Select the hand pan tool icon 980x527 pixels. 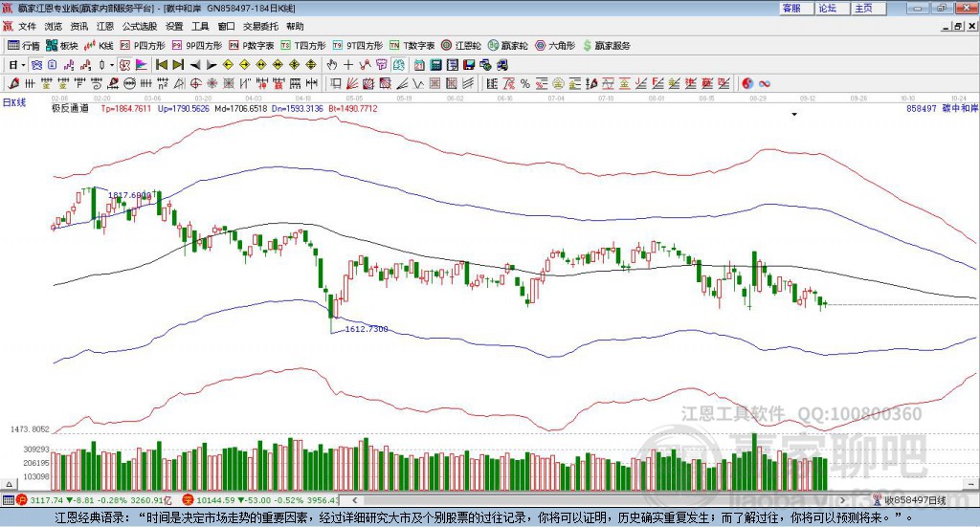coord(332,65)
